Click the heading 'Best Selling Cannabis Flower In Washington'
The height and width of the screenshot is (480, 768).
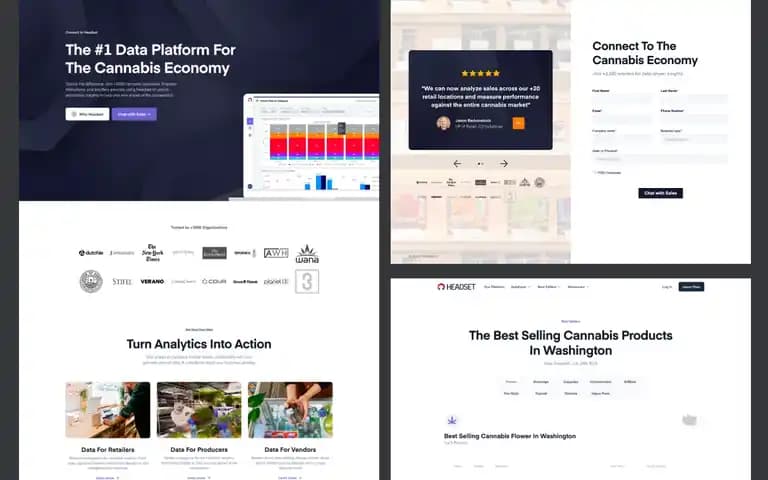(x=510, y=436)
